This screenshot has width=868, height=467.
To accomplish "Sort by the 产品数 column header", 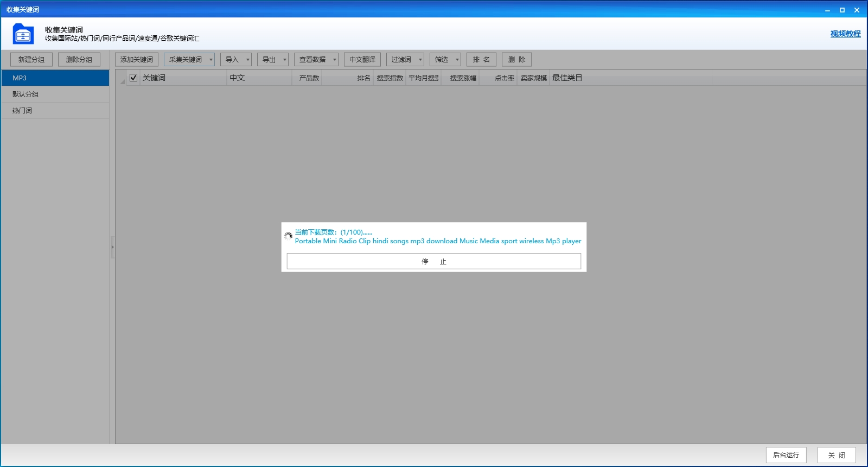I will point(307,78).
